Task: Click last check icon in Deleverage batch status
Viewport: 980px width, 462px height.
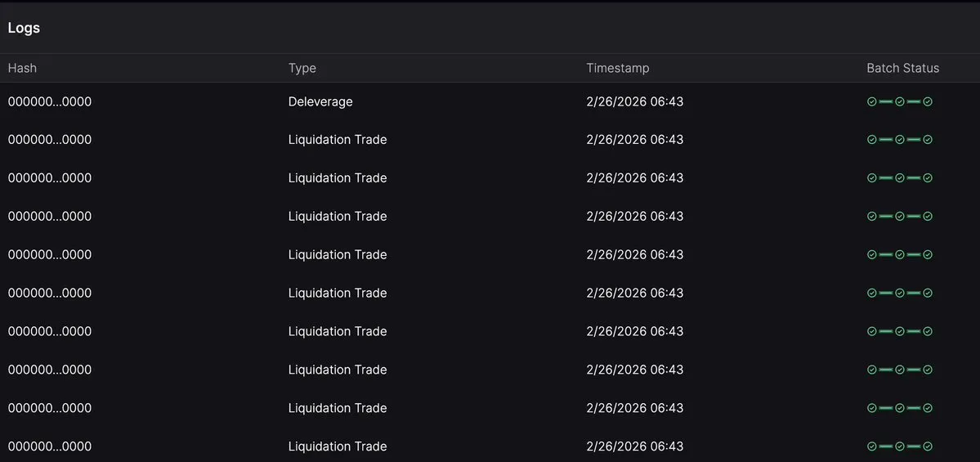Action: click(x=928, y=102)
